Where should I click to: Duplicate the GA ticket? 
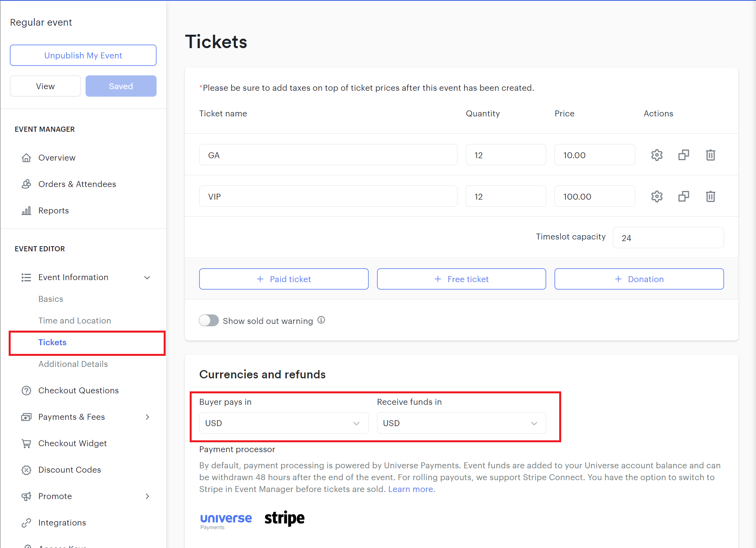pyautogui.click(x=683, y=155)
